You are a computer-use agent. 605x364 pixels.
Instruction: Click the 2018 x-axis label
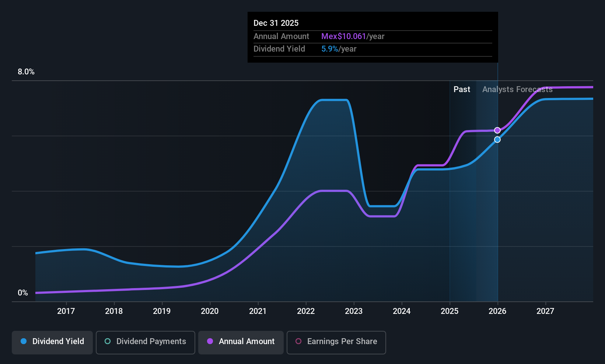[114, 311]
